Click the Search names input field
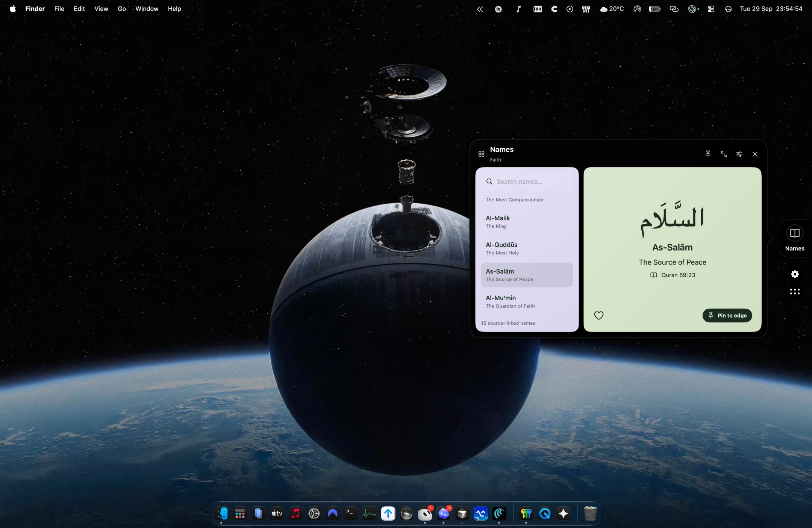812x528 pixels. click(527, 182)
